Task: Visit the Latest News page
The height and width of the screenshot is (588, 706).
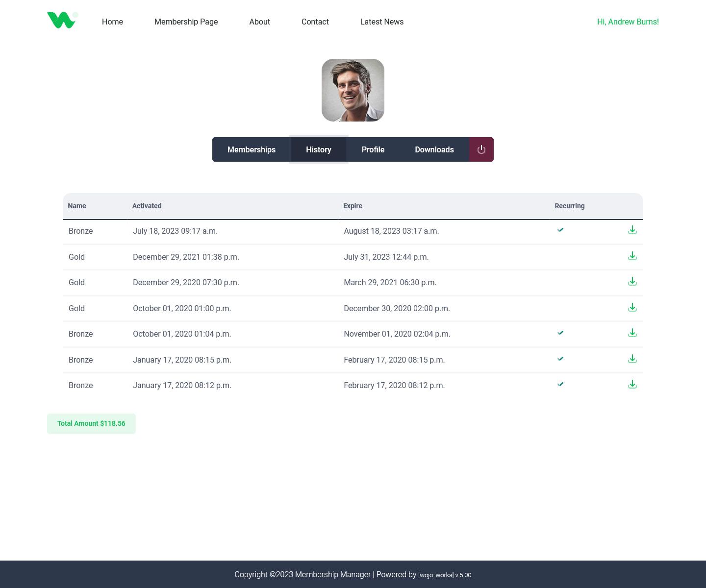Action: (x=382, y=22)
